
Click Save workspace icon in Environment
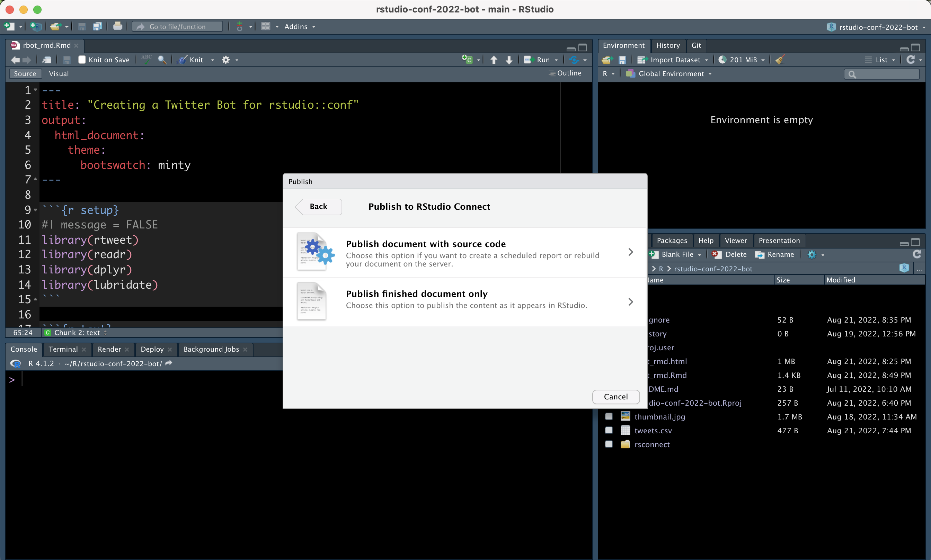pos(622,60)
